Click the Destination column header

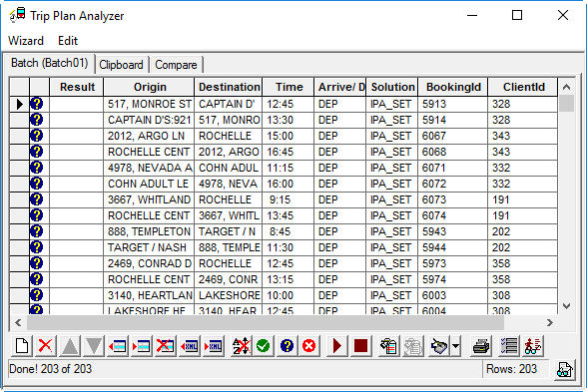[229, 87]
